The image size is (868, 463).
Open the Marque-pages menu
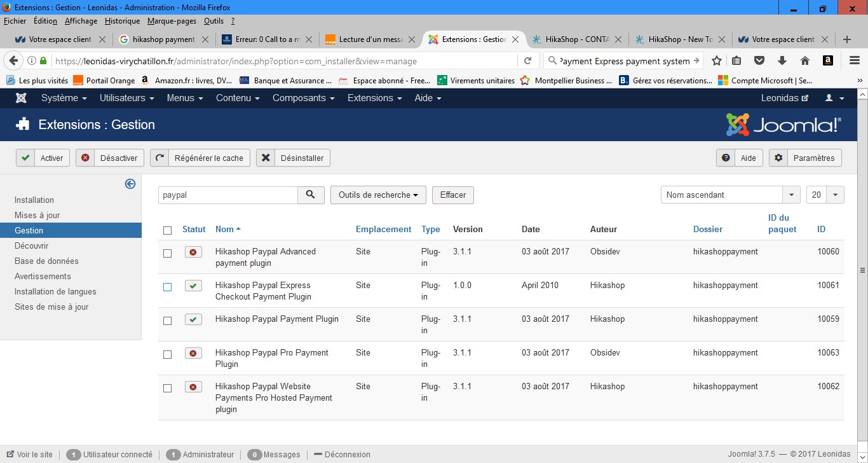[172, 21]
